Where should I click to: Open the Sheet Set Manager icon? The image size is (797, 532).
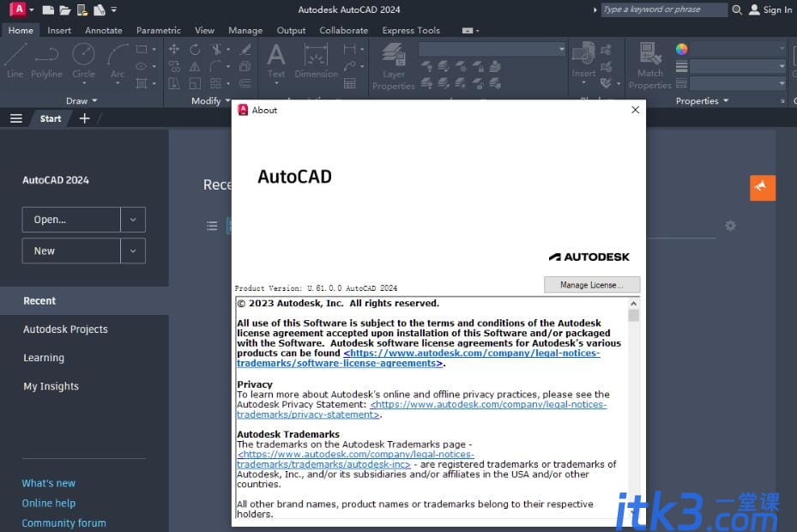pos(100,9)
